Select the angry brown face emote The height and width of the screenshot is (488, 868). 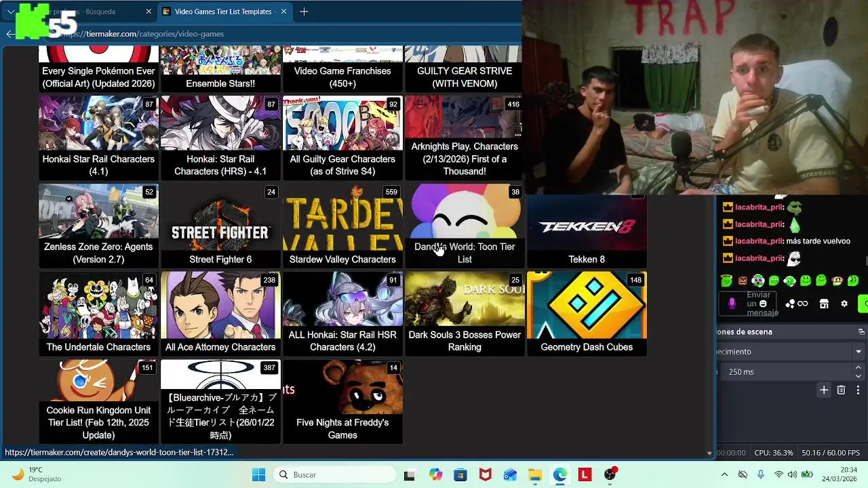(743, 281)
